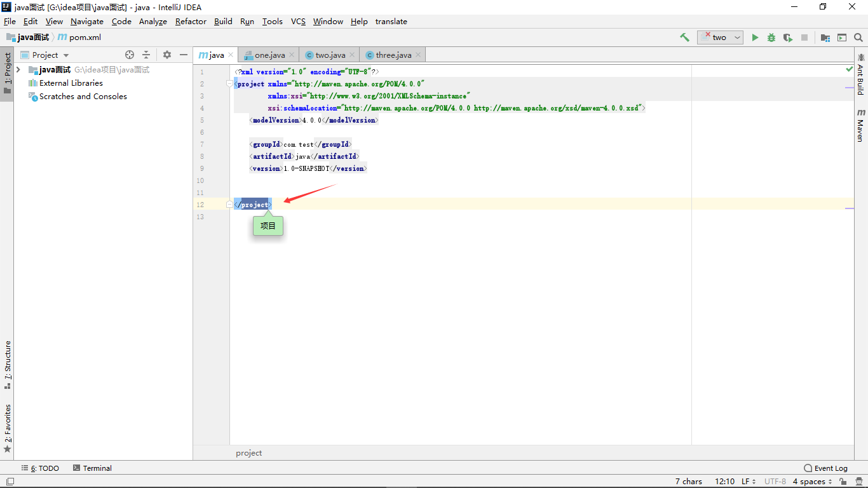Screen dimensions: 868x488
Task: Open the Refactor menu
Action: point(191,21)
